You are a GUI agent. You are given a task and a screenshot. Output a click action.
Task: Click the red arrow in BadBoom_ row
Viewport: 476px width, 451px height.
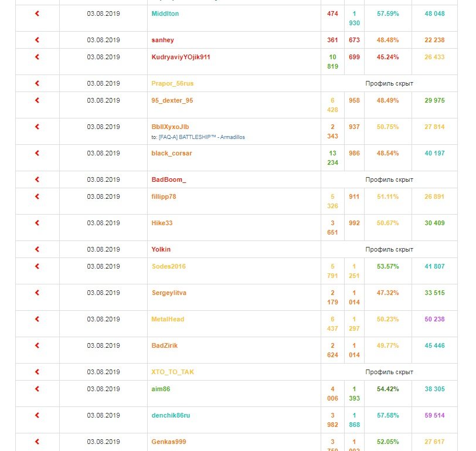(x=37, y=179)
